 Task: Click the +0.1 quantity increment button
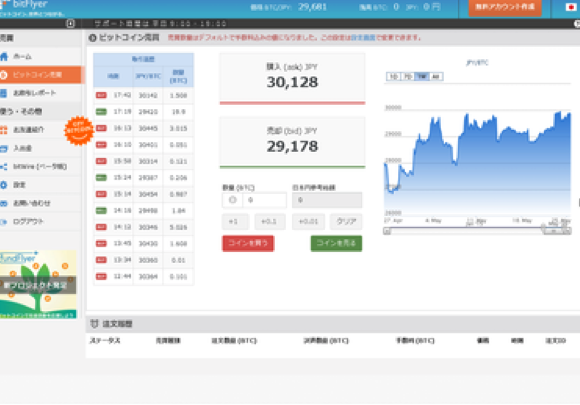coord(270,222)
